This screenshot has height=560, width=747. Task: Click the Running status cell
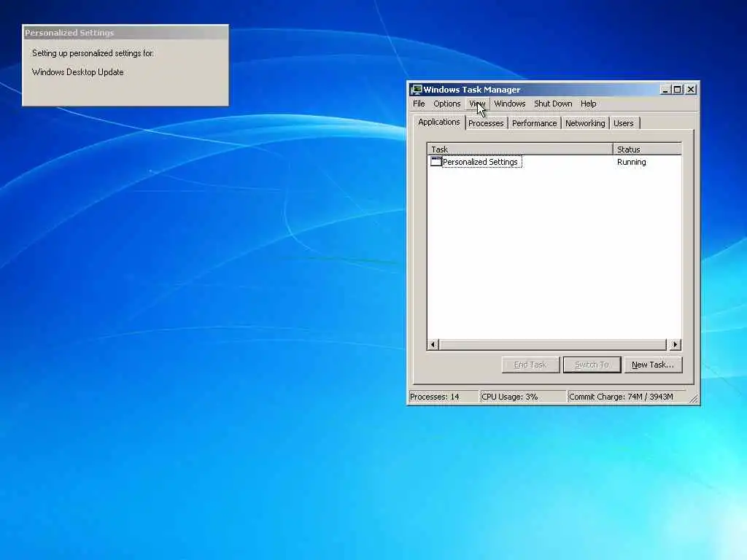tap(631, 162)
